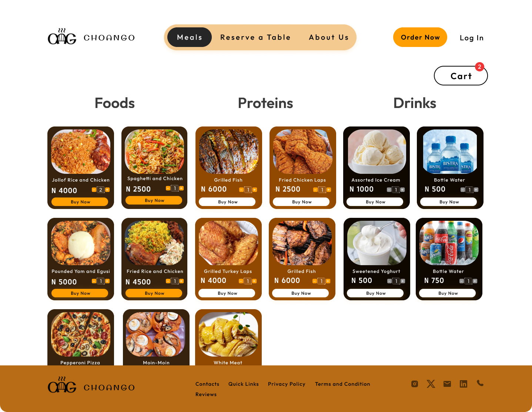Screen dimensions: 532x412
Task: Open the LinkedIn icon in footer
Action: tap(464, 384)
